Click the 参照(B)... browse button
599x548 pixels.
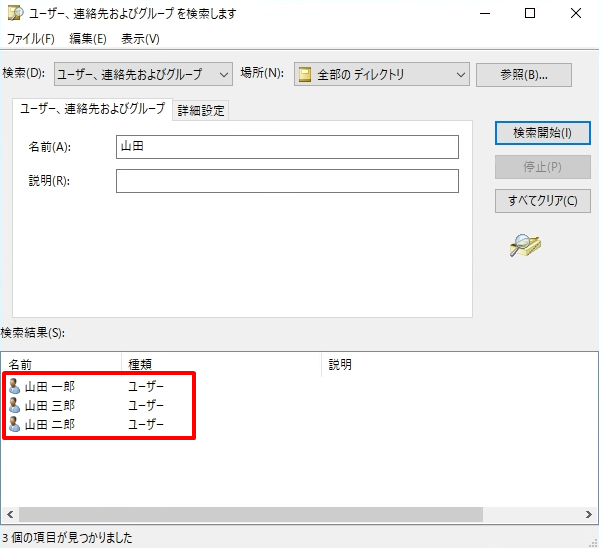tap(524, 75)
